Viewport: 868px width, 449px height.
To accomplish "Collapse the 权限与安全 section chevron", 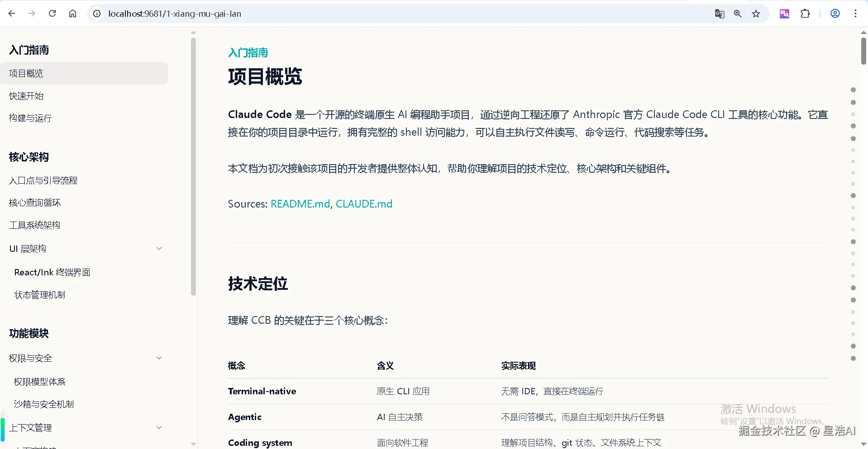I will click(159, 358).
